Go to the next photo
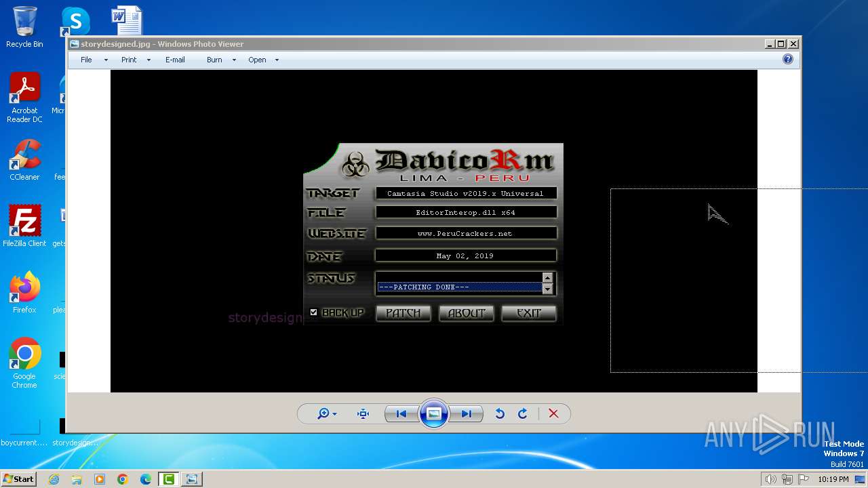 [466, 413]
